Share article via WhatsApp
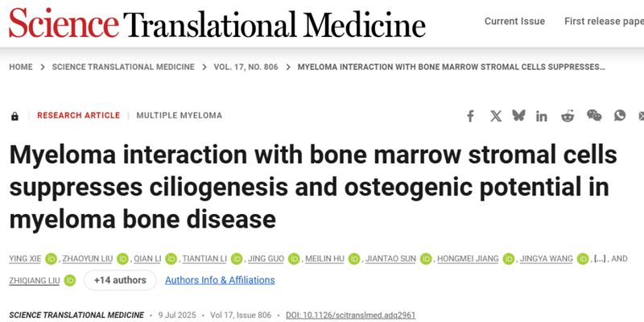This screenshot has height=322, width=644. [619, 116]
